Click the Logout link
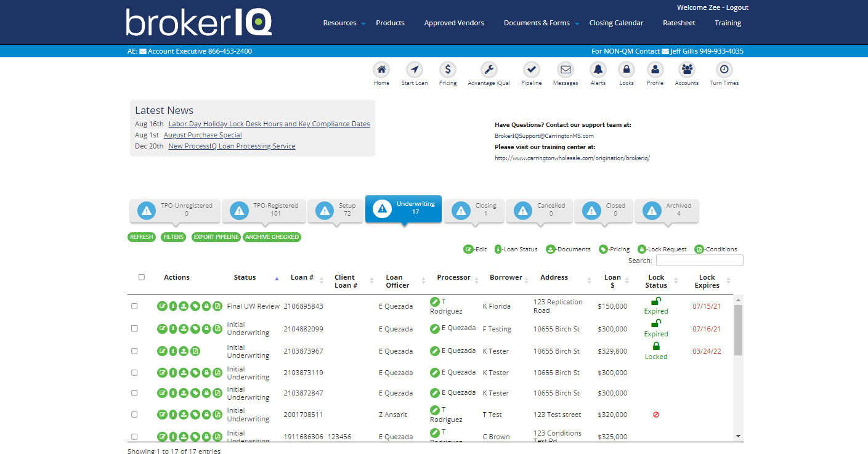This screenshot has height=454, width=868. (x=737, y=8)
